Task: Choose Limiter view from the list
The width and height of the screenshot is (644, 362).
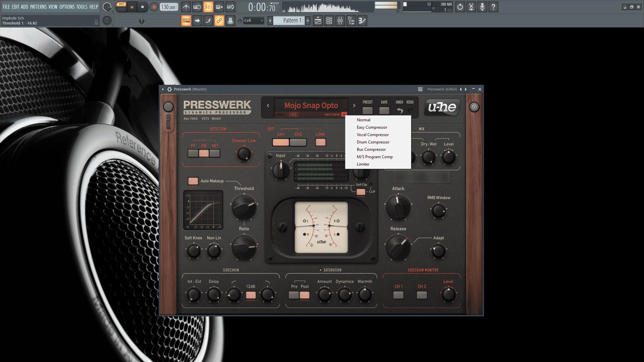Action: (378, 164)
